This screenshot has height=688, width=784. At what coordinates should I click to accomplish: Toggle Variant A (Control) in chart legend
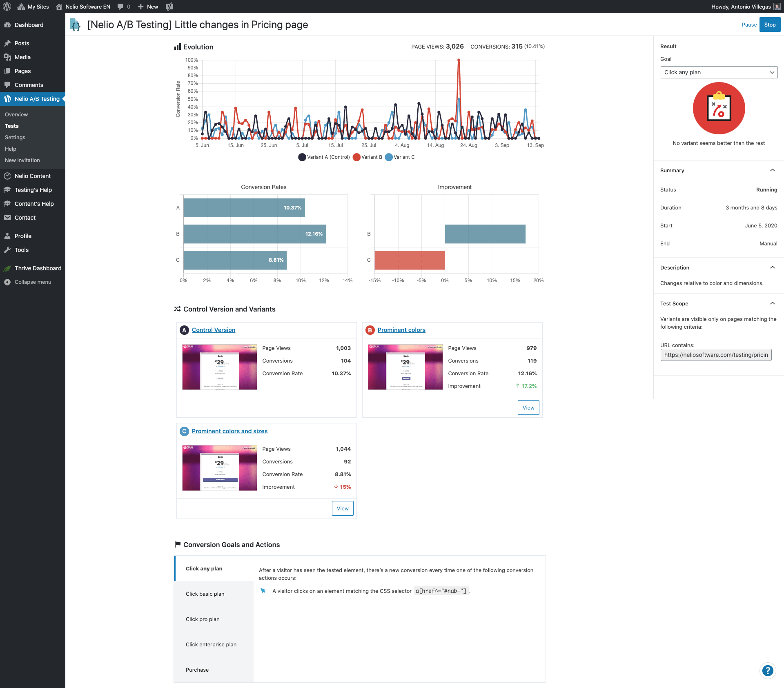[x=324, y=157]
